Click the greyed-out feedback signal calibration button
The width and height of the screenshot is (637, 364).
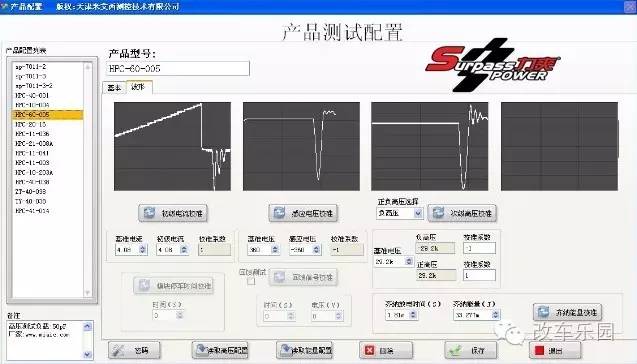coord(303,277)
